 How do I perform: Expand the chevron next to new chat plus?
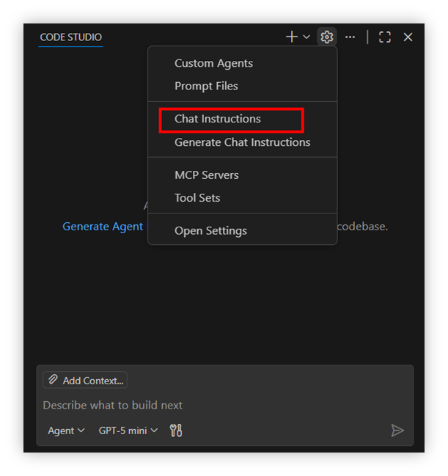[x=306, y=37]
